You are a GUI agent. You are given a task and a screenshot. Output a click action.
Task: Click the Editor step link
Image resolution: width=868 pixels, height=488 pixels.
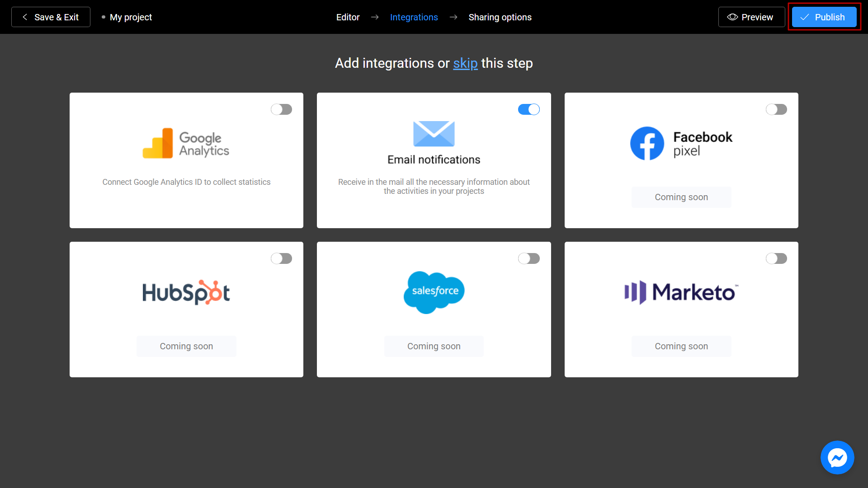[x=348, y=17]
